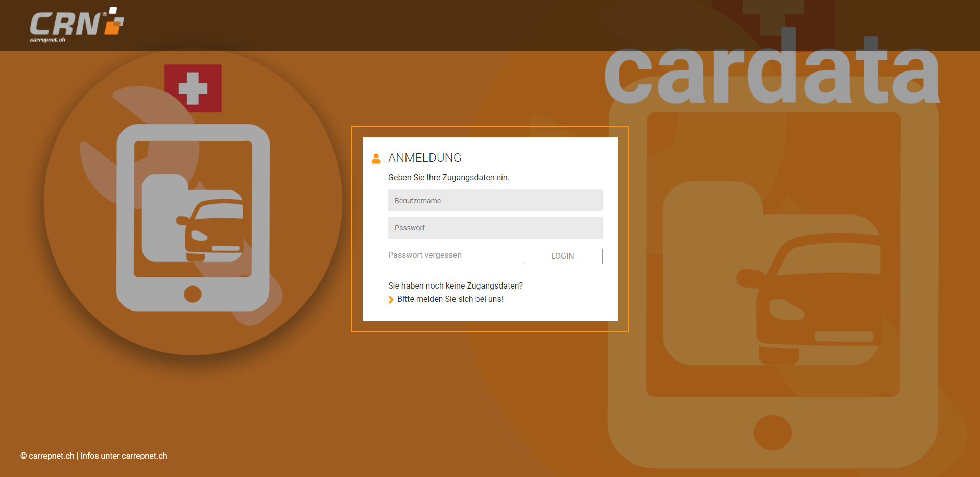Click the Swiss flag icon
This screenshot has width=980, height=477.
(193, 88)
